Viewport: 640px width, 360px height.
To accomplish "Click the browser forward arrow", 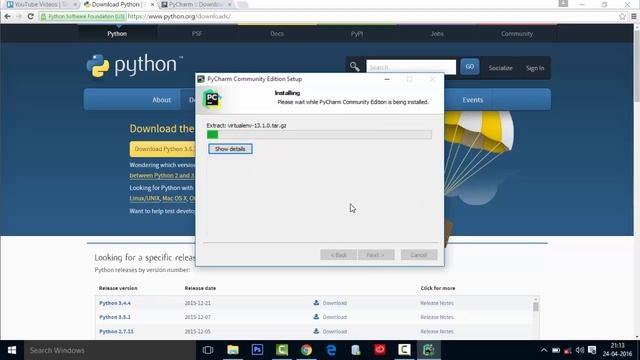I will [x=19, y=16].
